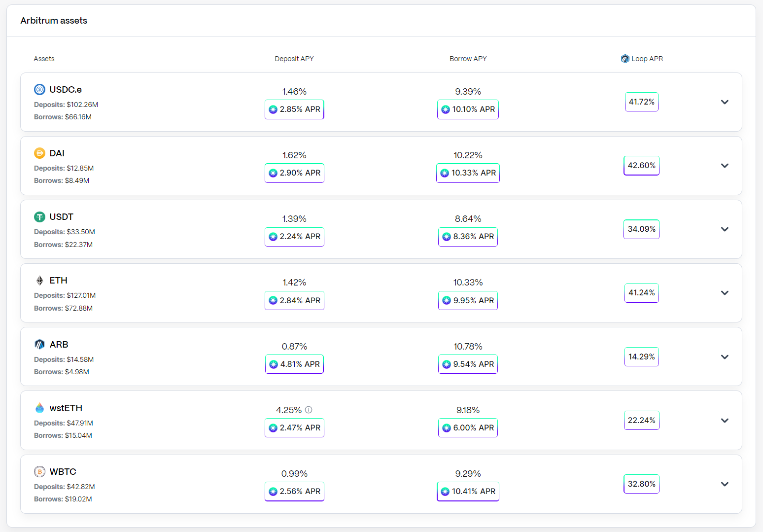Click the wstETH asset name

click(66, 408)
